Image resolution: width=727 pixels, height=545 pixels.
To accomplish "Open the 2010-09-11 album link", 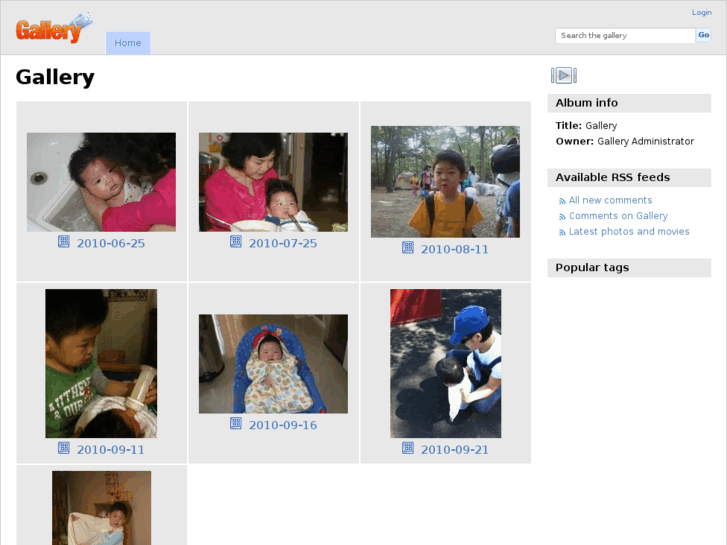I will click(111, 449).
